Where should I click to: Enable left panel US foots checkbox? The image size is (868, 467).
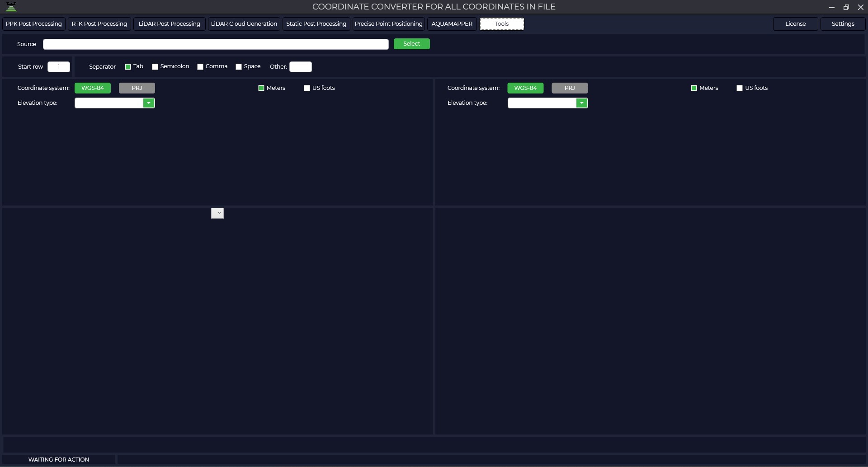[307, 88]
